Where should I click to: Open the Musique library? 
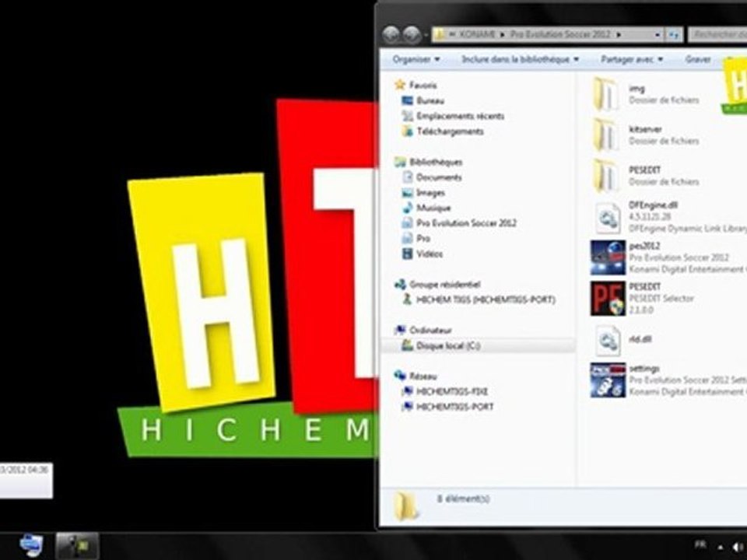pyautogui.click(x=433, y=208)
